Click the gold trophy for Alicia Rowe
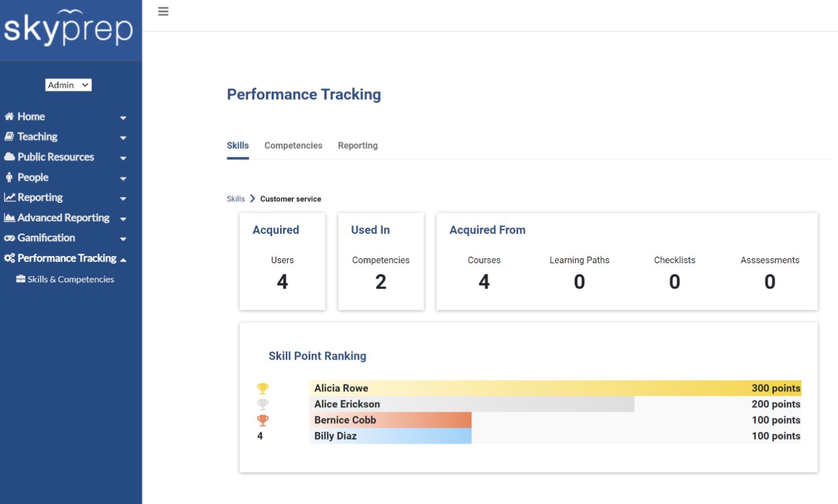838x504 pixels. (263, 388)
